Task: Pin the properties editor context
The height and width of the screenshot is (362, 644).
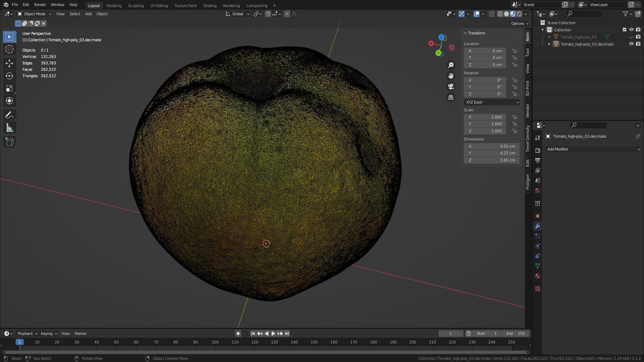Action: [x=638, y=136]
